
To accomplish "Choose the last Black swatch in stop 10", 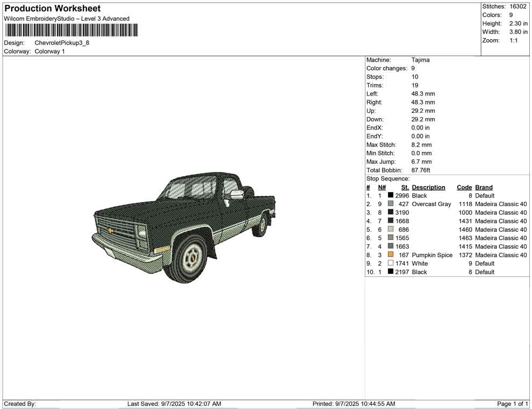I will (391, 272).
